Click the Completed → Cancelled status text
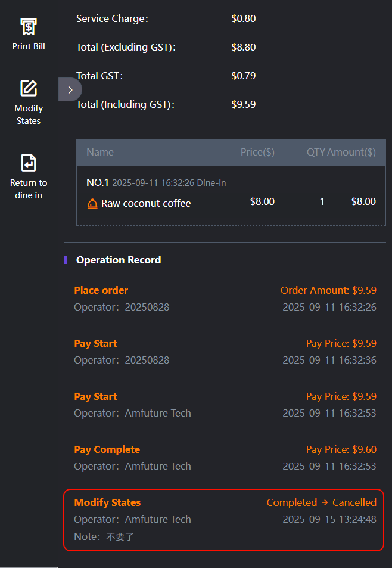 tap(321, 502)
